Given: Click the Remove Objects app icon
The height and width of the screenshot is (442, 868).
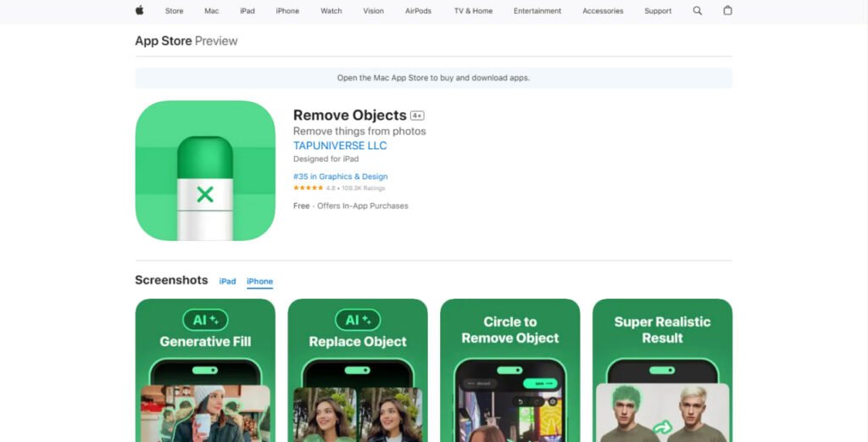Looking at the screenshot, I should pyautogui.click(x=205, y=171).
